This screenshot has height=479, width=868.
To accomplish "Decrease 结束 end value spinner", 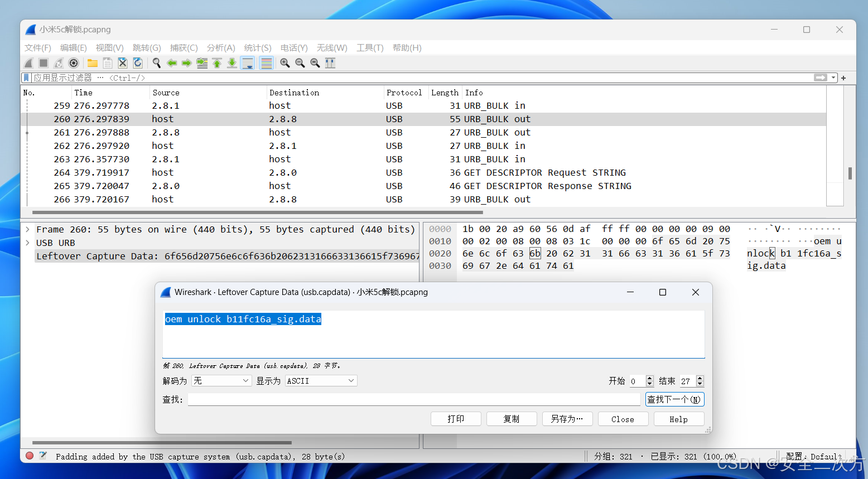I will pyautogui.click(x=700, y=384).
